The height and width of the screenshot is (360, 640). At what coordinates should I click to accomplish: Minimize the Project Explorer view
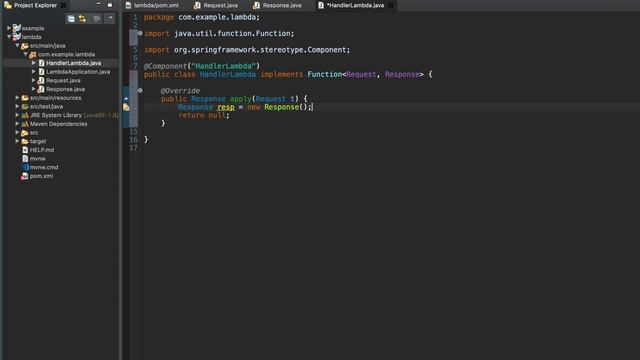coord(98,5)
